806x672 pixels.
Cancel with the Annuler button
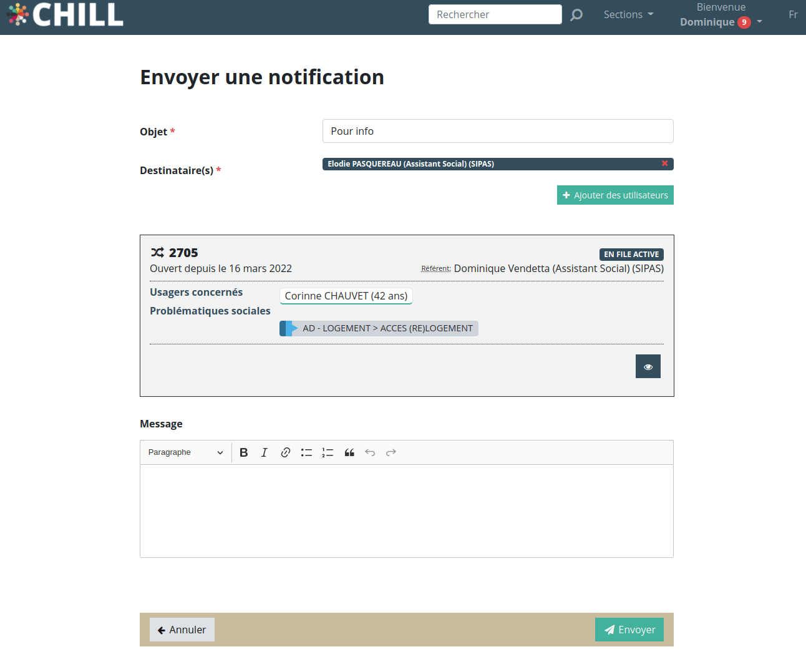182,630
